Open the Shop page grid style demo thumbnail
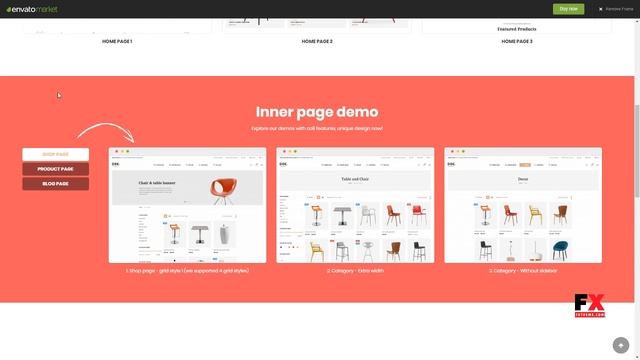Image resolution: width=640 pixels, height=360 pixels. tap(187, 205)
